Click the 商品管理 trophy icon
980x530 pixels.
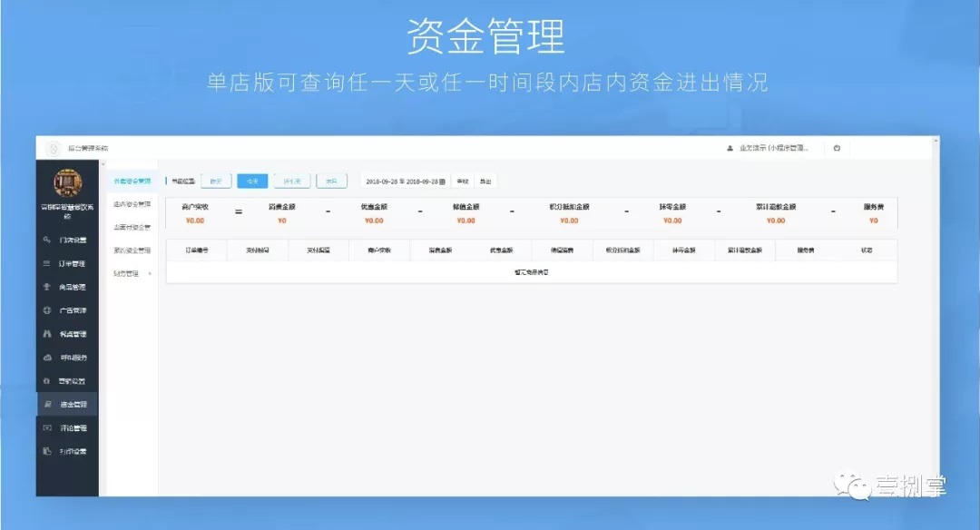(47, 288)
